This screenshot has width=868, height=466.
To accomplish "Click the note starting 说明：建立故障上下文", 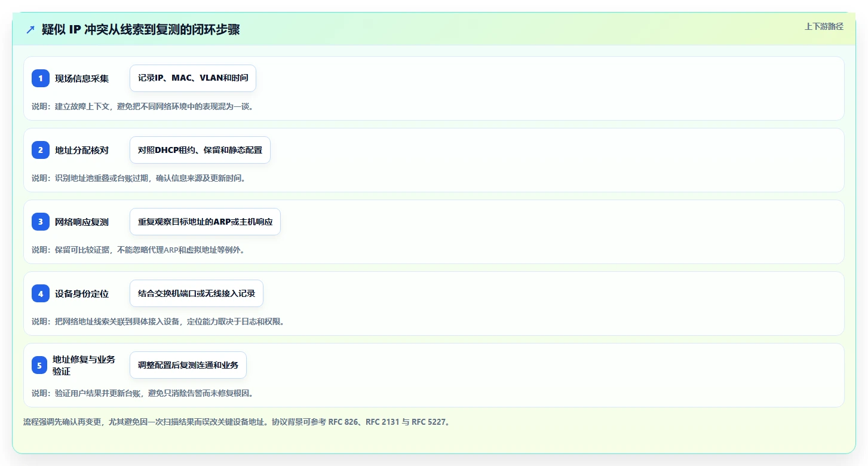I will click(x=143, y=106).
